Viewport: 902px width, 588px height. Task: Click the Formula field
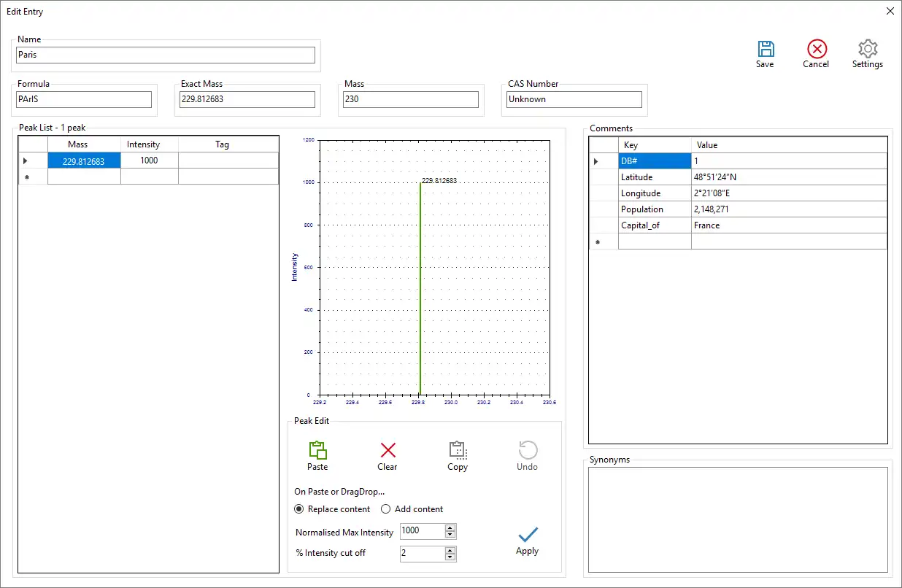(x=84, y=99)
